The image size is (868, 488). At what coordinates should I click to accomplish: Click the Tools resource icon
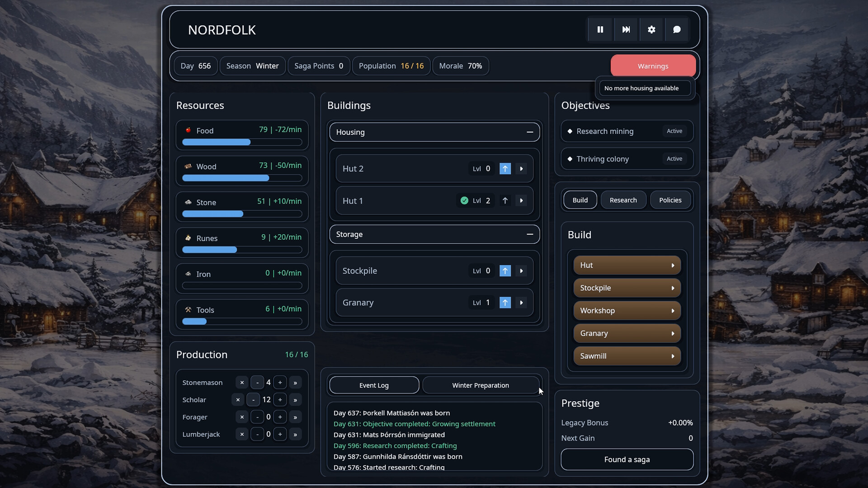pos(188,310)
